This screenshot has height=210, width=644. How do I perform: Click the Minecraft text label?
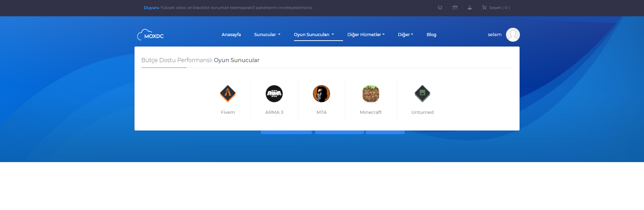point(370,112)
